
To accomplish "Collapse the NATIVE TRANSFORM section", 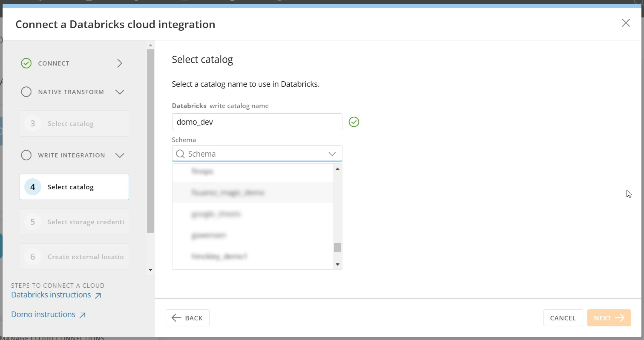I will [x=120, y=92].
